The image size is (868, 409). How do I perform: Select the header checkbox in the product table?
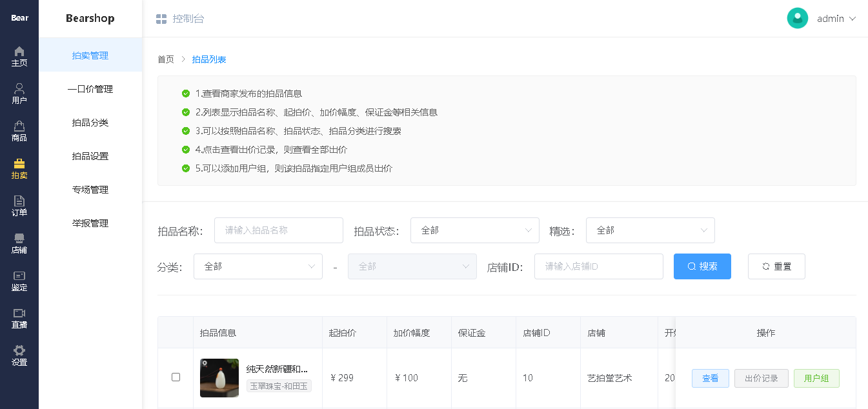(x=176, y=332)
